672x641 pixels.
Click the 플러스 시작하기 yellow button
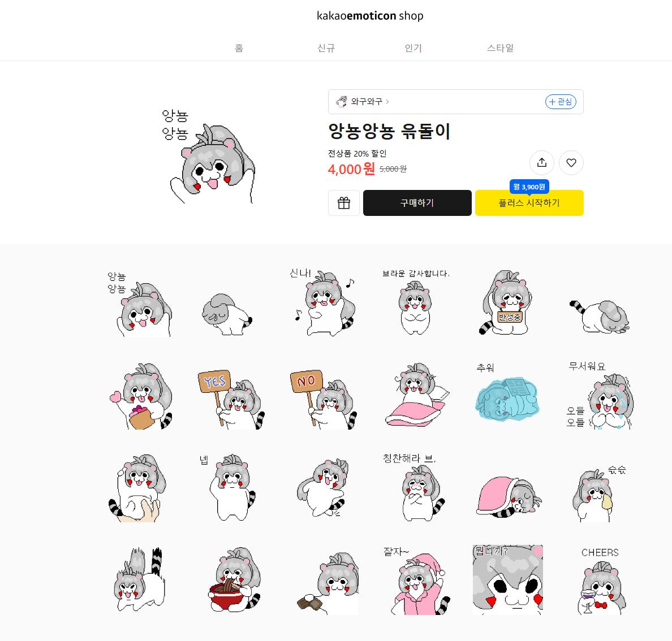pyautogui.click(x=529, y=203)
